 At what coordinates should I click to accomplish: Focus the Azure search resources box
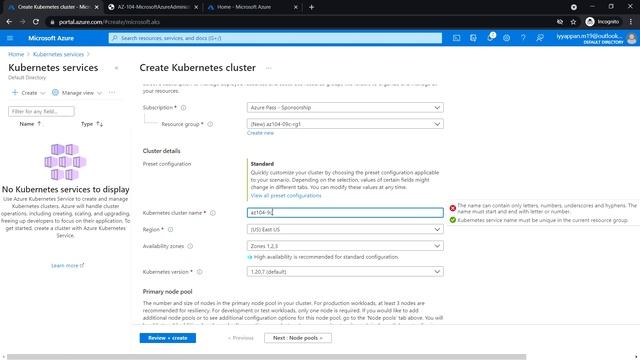[275, 38]
